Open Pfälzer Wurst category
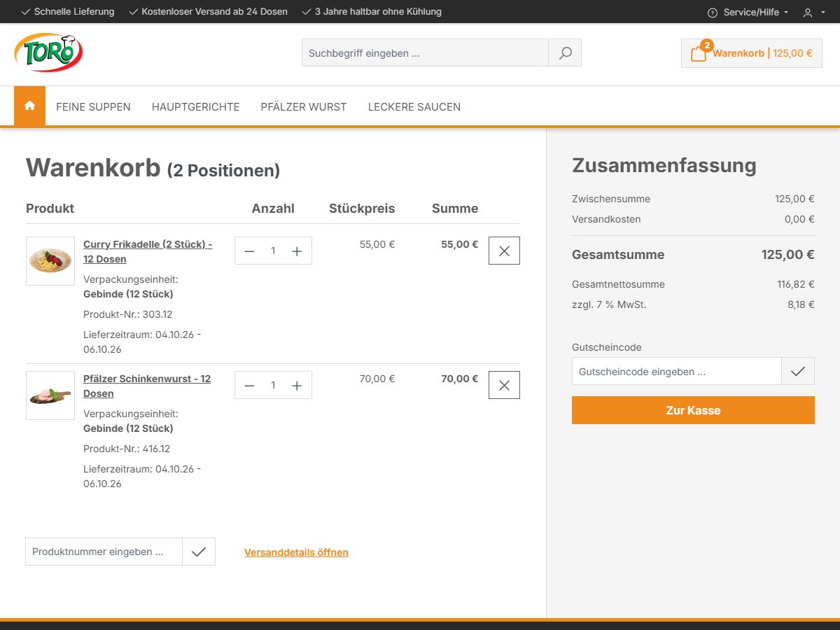The height and width of the screenshot is (630, 840). tap(304, 107)
